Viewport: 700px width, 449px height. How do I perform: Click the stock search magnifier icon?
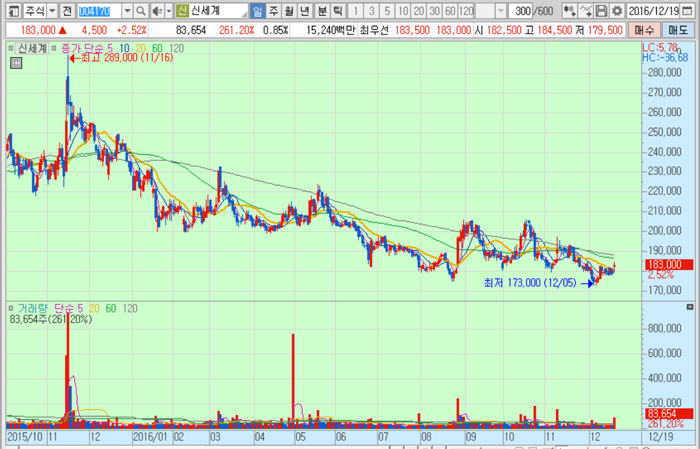point(140,11)
